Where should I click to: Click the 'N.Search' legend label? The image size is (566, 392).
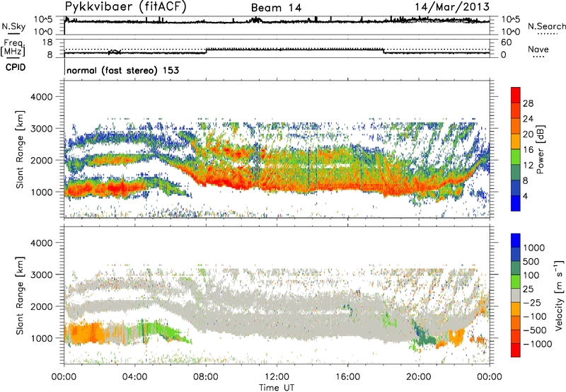click(x=546, y=26)
